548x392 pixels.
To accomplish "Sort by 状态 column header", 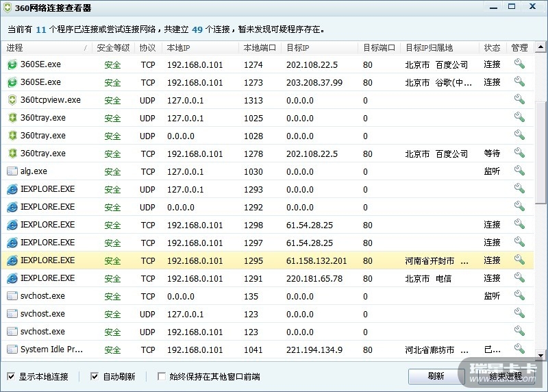I will point(492,48).
